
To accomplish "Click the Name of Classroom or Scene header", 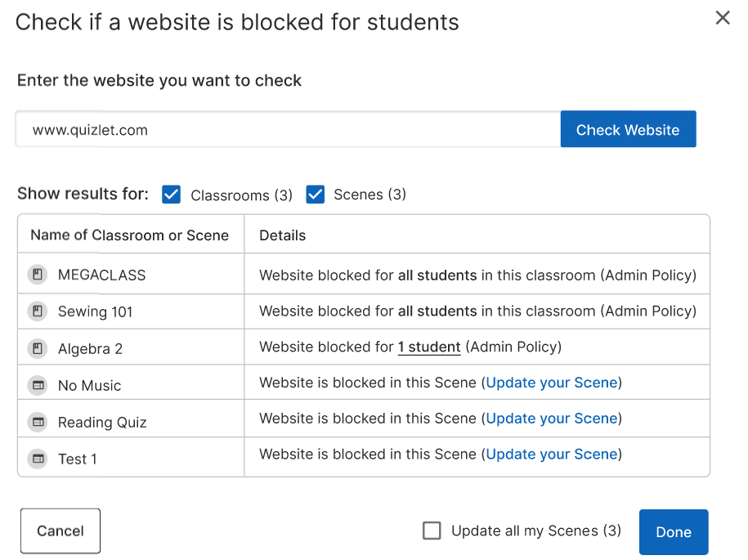I will 129,235.
